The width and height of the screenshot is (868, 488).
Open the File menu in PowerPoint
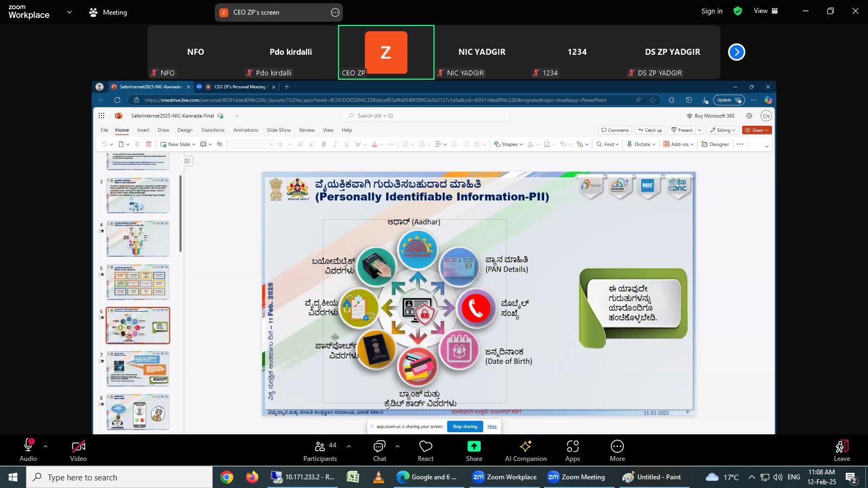(x=104, y=130)
